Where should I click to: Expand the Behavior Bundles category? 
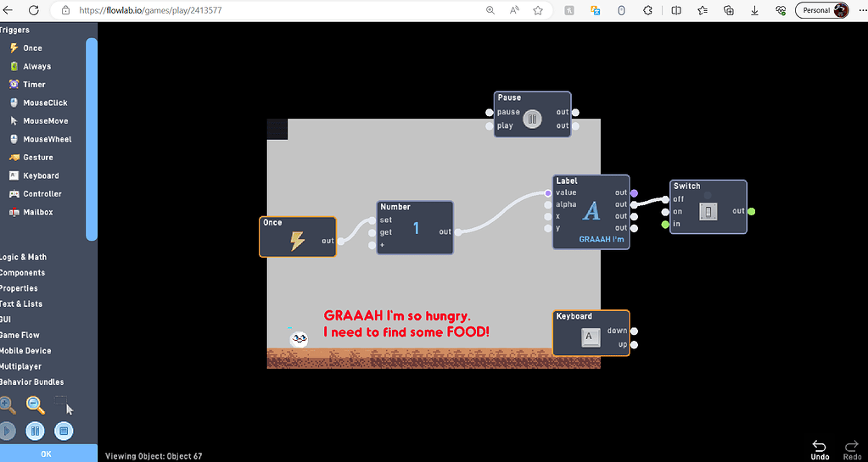[32, 382]
